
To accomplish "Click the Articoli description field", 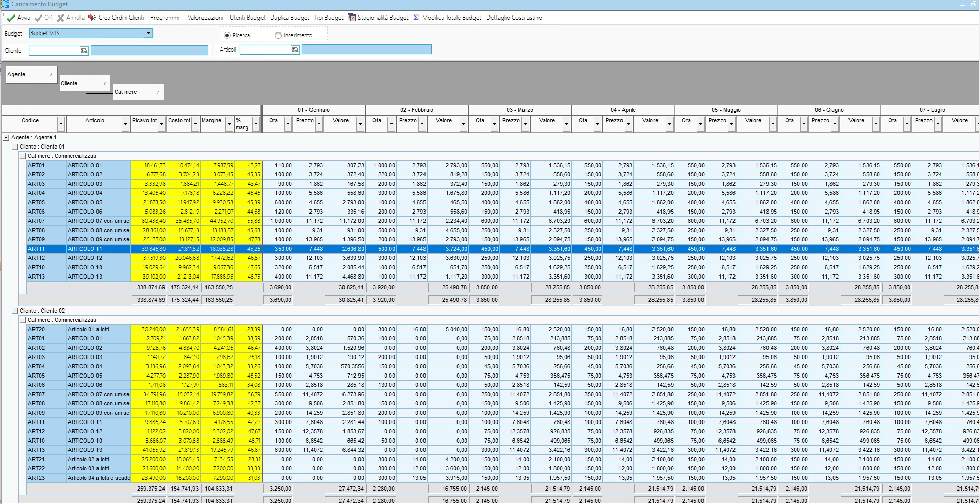I will point(367,50).
